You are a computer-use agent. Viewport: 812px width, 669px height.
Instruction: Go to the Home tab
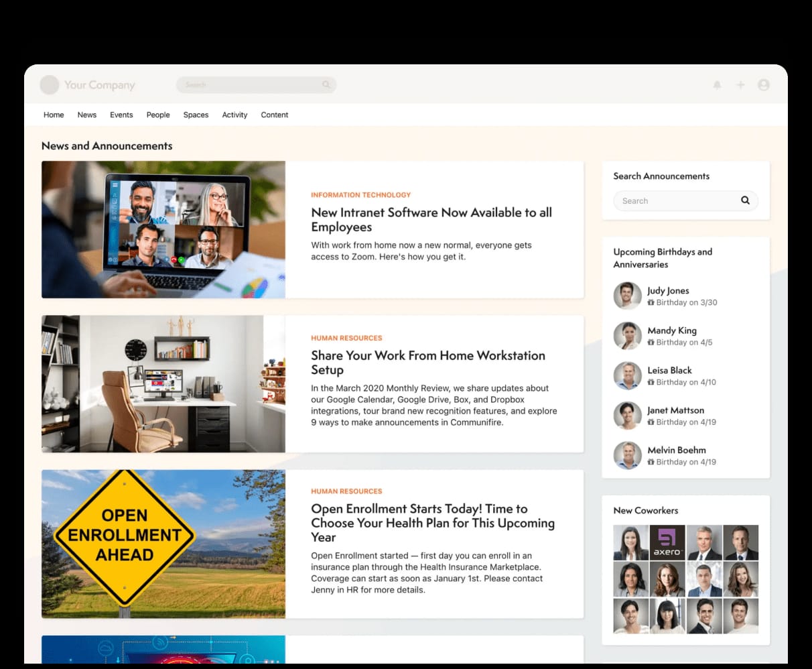click(x=54, y=115)
